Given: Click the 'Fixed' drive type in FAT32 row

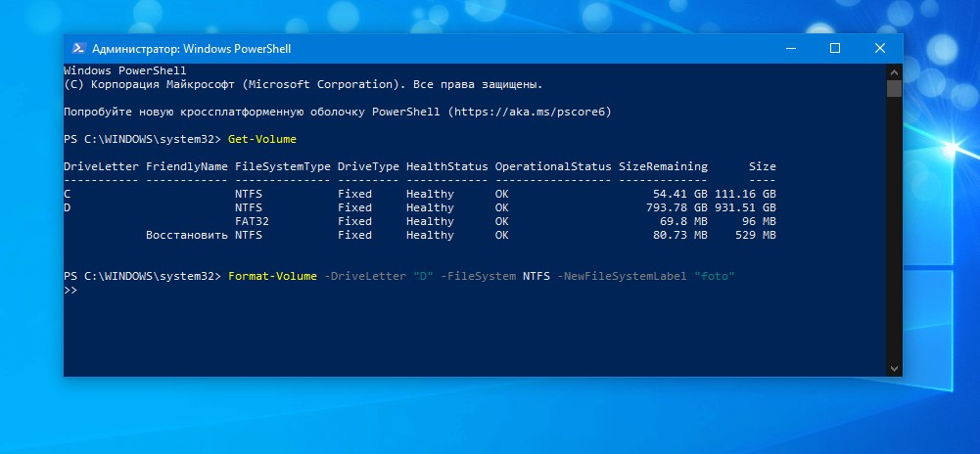Looking at the screenshot, I should point(354,222).
